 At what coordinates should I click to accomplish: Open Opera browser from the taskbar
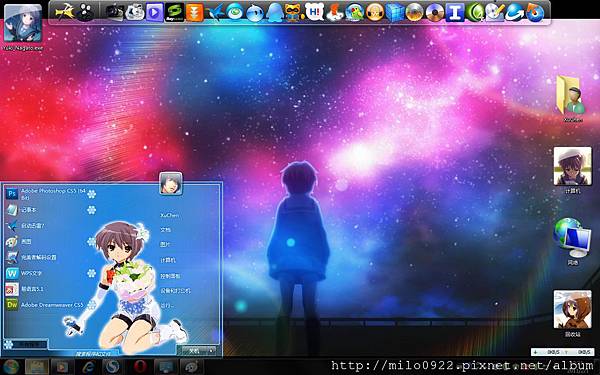tap(140, 367)
